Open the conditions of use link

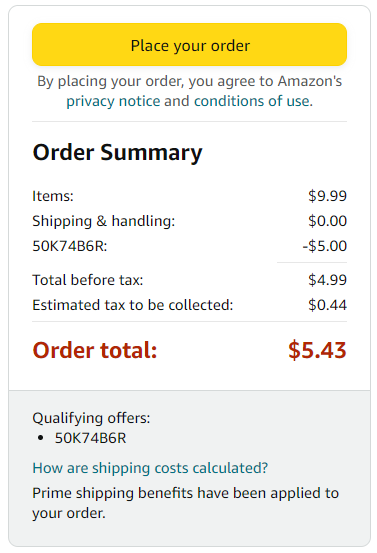(x=252, y=101)
